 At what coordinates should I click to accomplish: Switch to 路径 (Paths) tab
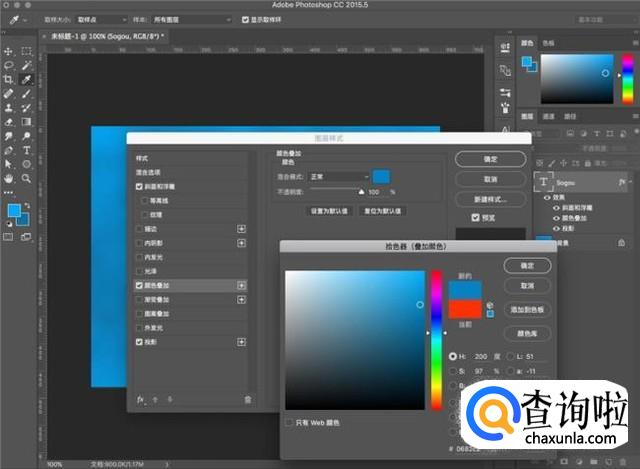point(570,117)
